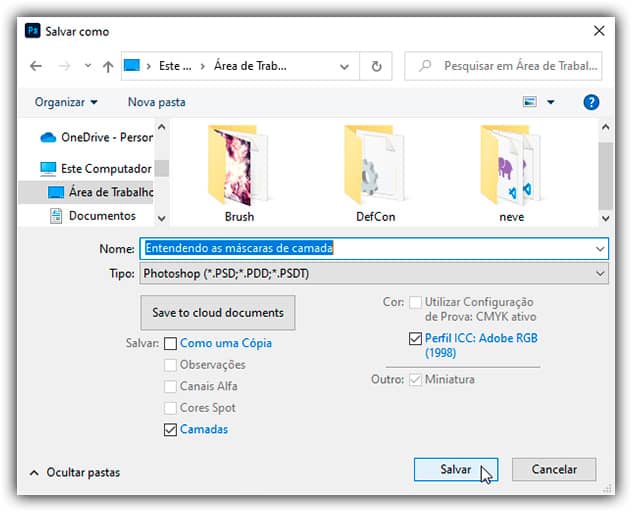The height and width of the screenshot is (512, 632).
Task: Select Este Computador in navigation pane
Action: pos(105,169)
